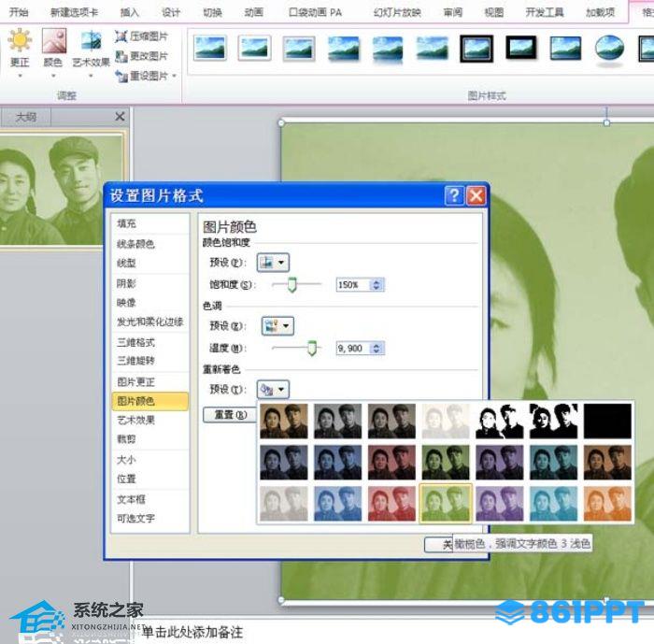Select 艺术效果 in the dialog list

(x=150, y=420)
